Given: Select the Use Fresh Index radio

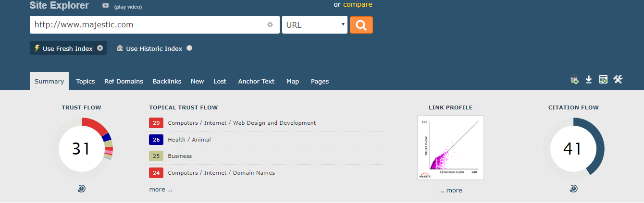Looking at the screenshot, I should 100,48.
